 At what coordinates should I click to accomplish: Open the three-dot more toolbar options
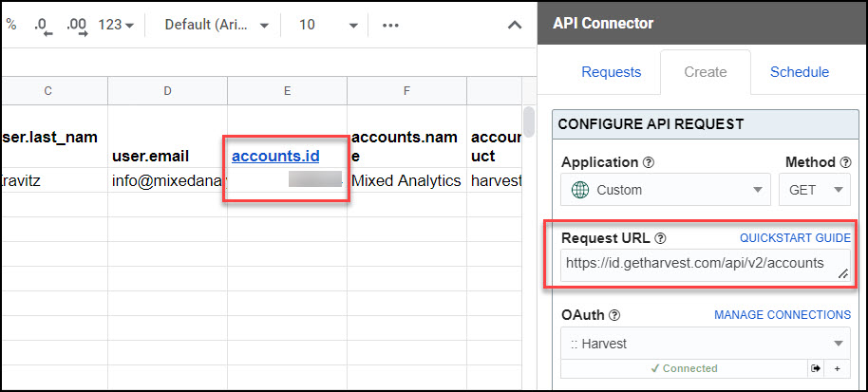tap(391, 26)
